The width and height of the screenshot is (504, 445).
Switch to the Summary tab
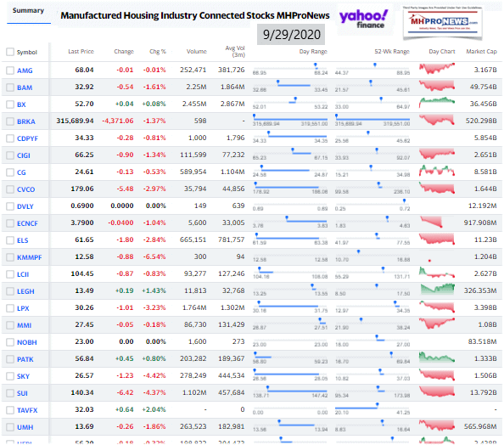click(28, 11)
